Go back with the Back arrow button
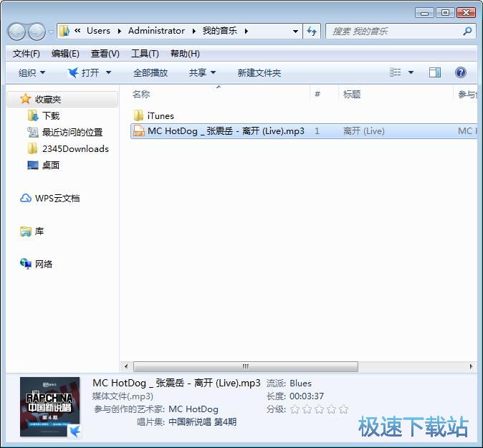The width and height of the screenshot is (483, 448). click(16, 32)
